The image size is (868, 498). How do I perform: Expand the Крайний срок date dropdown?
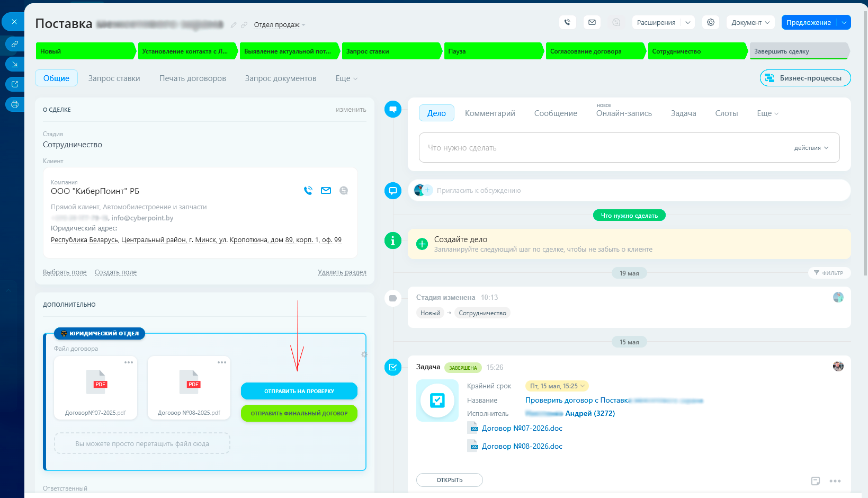pos(557,386)
